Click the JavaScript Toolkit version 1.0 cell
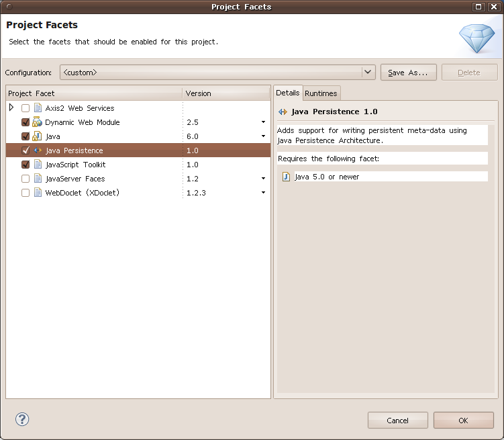The height and width of the screenshot is (440, 504). coord(226,165)
